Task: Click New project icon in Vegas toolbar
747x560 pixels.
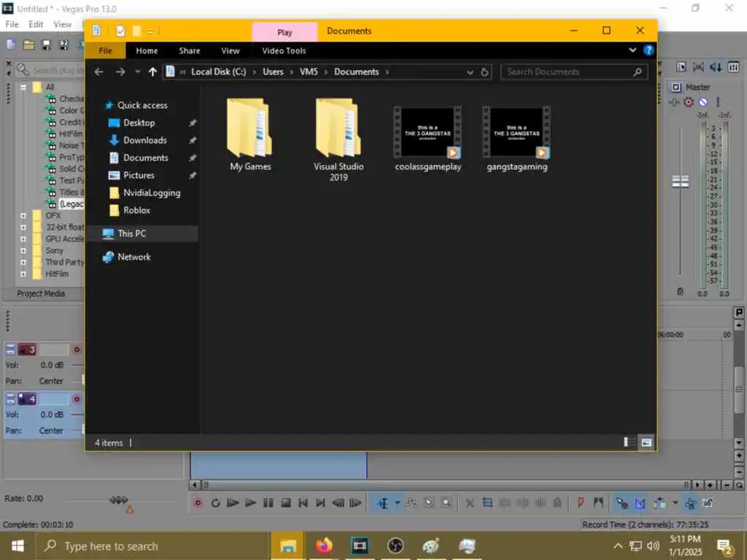Action: pos(11,44)
